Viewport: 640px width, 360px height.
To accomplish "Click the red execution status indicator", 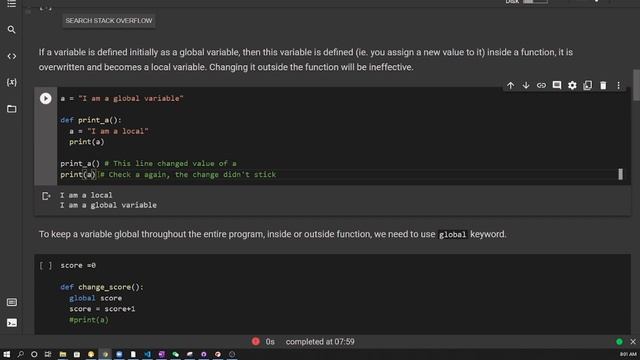I will coord(256,342).
